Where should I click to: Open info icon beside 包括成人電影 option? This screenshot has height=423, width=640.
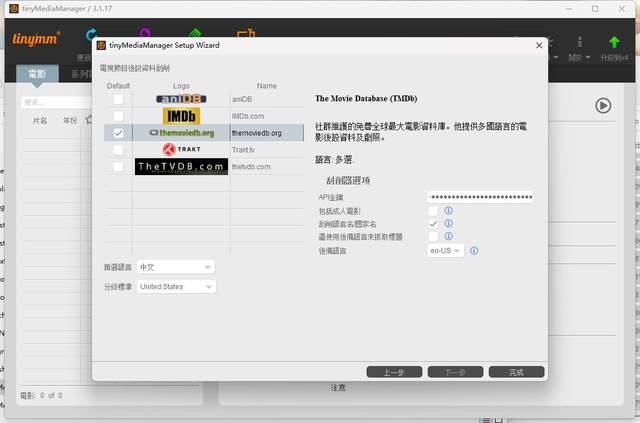[448, 211]
